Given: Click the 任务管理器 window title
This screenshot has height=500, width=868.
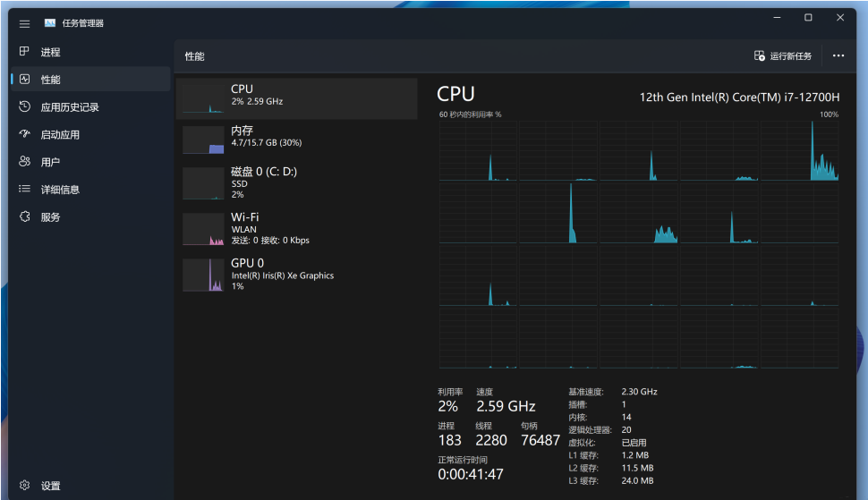Looking at the screenshot, I should point(83,23).
